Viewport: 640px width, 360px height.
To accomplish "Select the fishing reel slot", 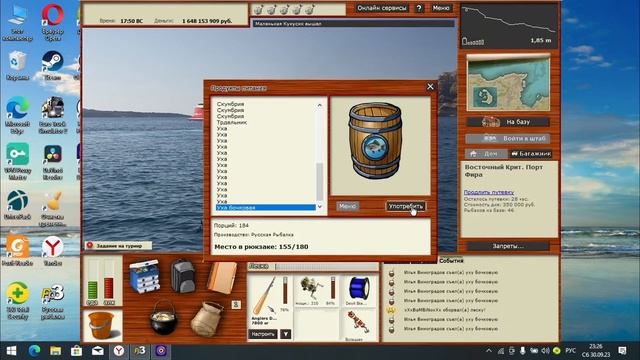I will point(316,291).
